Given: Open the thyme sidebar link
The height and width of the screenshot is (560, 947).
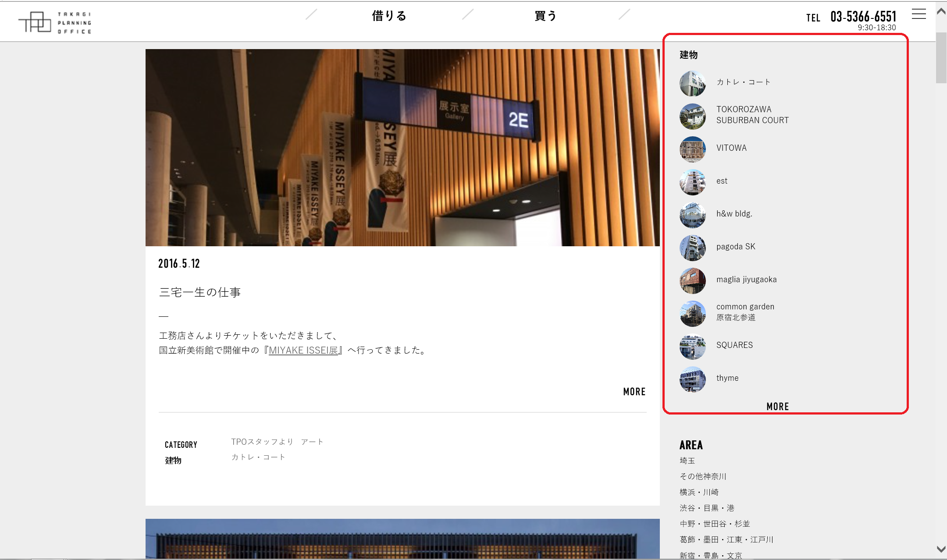Looking at the screenshot, I should tap(727, 378).
